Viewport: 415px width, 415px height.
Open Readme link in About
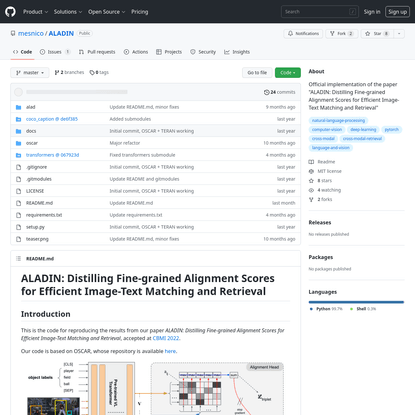(322, 162)
